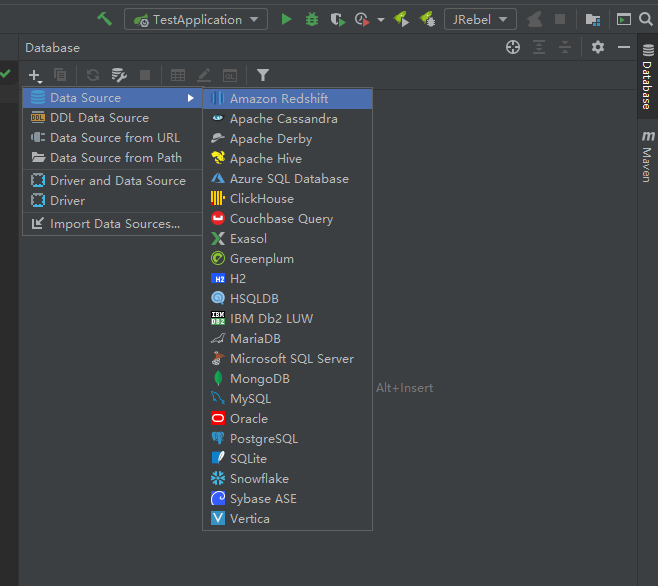Viewport: 658px width, 586px height.
Task: Choose Greenplum from the list
Action: [x=287, y=259]
